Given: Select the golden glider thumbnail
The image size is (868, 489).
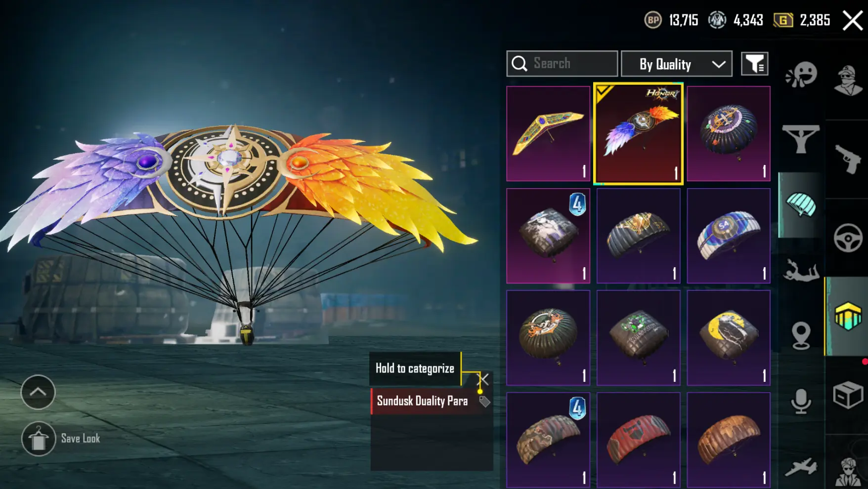Looking at the screenshot, I should tap(548, 133).
